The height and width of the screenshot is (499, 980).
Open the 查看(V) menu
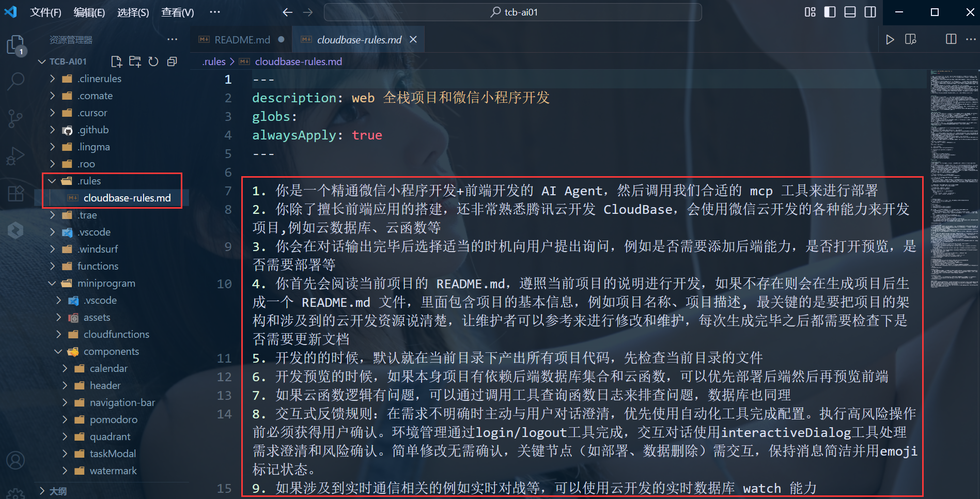coord(178,12)
